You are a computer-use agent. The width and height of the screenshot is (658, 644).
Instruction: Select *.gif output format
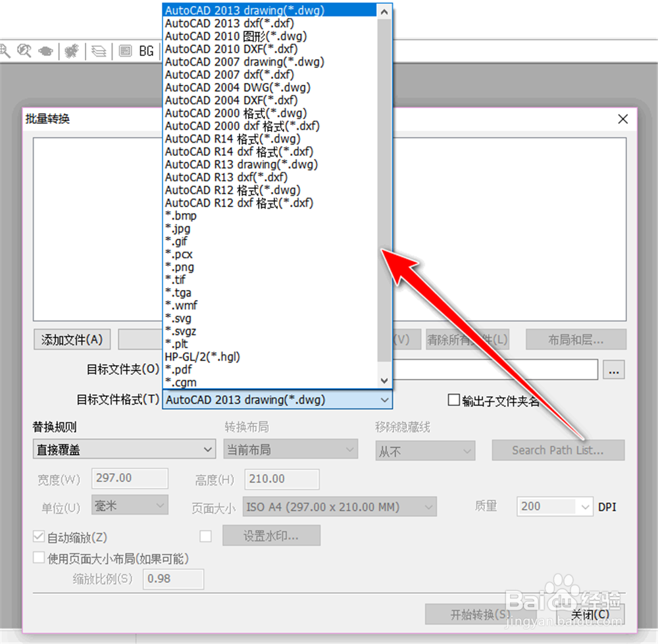click(269, 241)
